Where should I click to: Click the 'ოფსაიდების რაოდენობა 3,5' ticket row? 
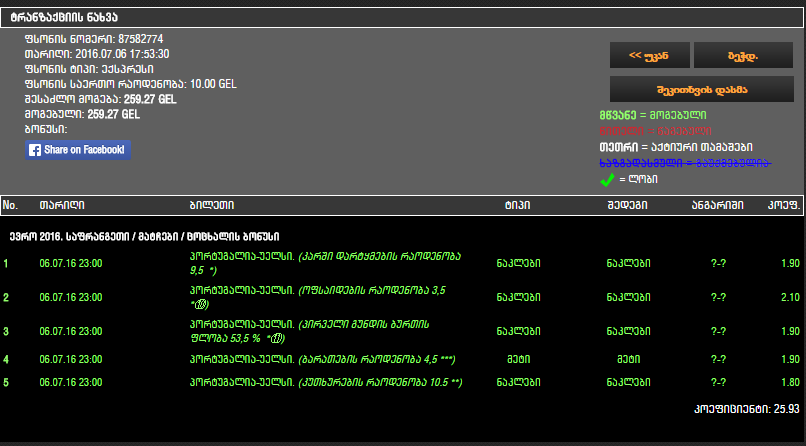tap(318, 298)
